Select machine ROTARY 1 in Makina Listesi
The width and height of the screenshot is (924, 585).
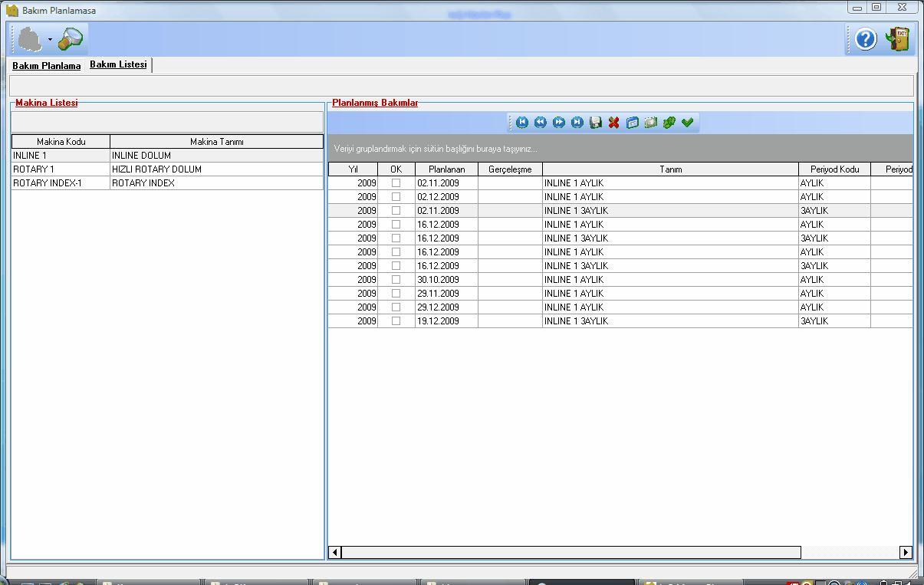(x=61, y=169)
